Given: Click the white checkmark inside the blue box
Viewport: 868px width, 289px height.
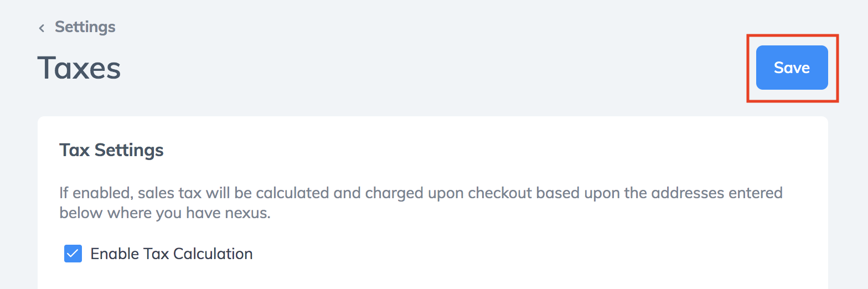Looking at the screenshot, I should (x=73, y=254).
